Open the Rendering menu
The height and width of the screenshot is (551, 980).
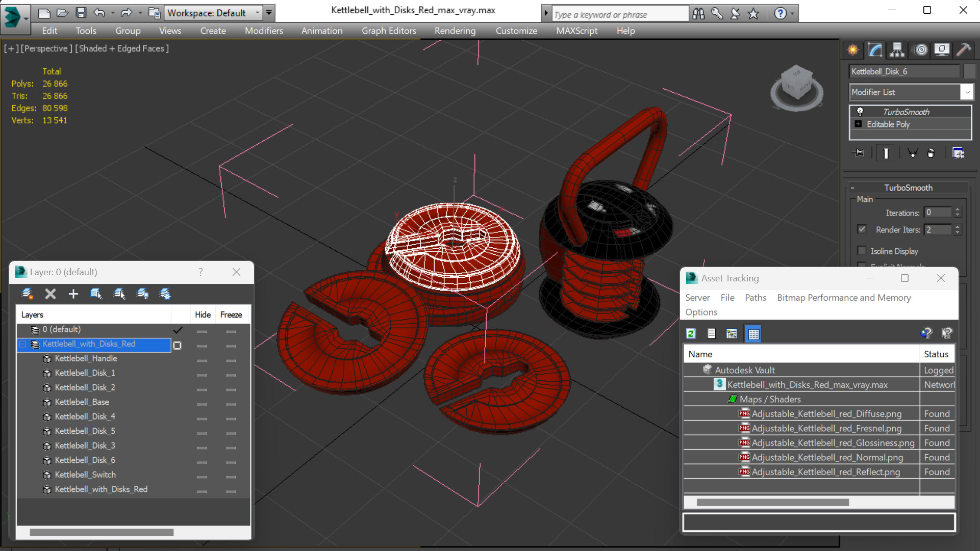click(x=455, y=31)
